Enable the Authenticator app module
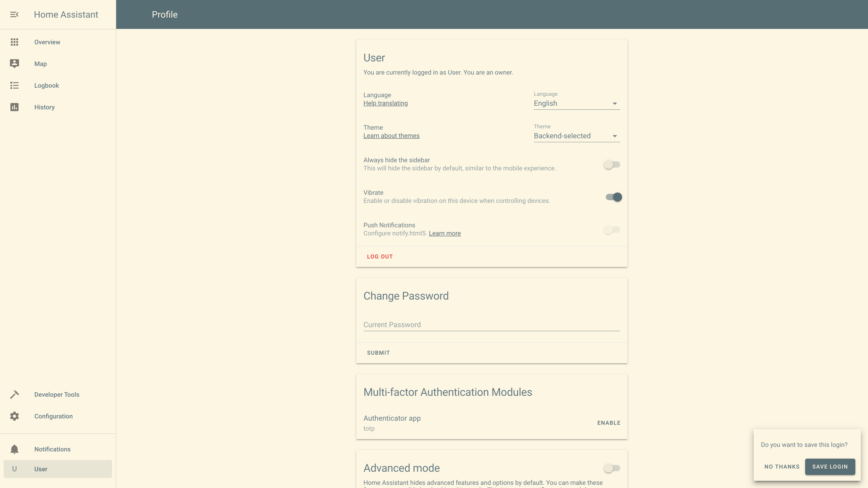868x488 pixels. (x=609, y=423)
